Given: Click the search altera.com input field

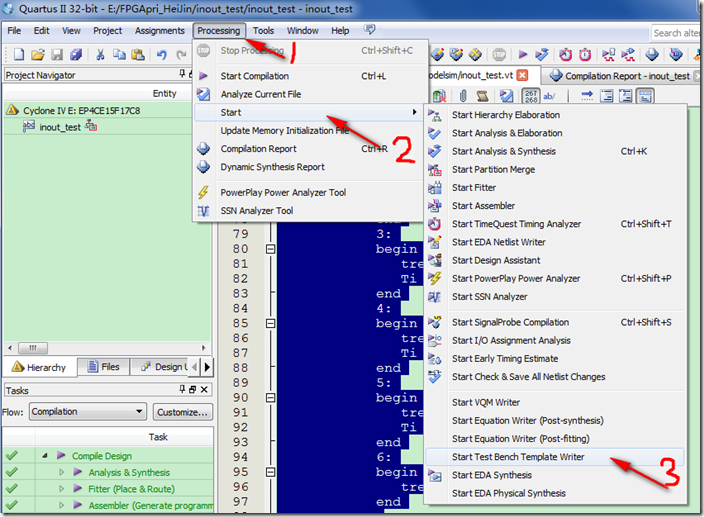Looking at the screenshot, I should pos(676,32).
